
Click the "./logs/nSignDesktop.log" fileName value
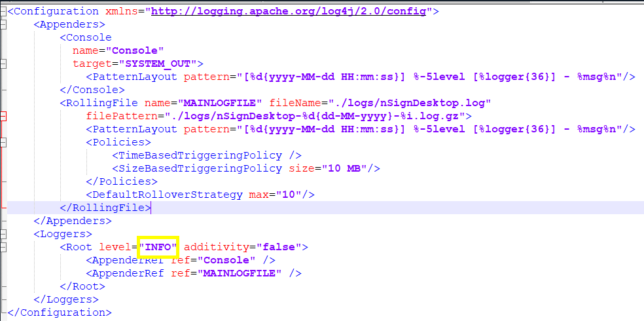point(410,103)
